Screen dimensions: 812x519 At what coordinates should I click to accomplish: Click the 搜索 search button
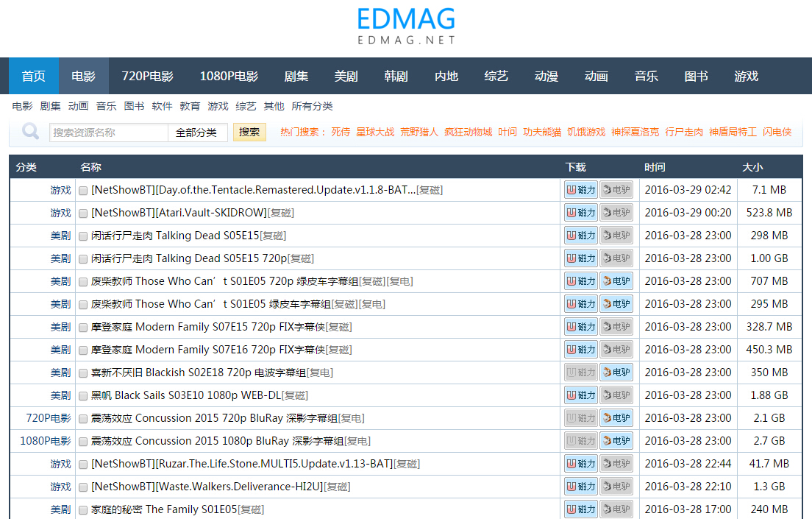(249, 133)
